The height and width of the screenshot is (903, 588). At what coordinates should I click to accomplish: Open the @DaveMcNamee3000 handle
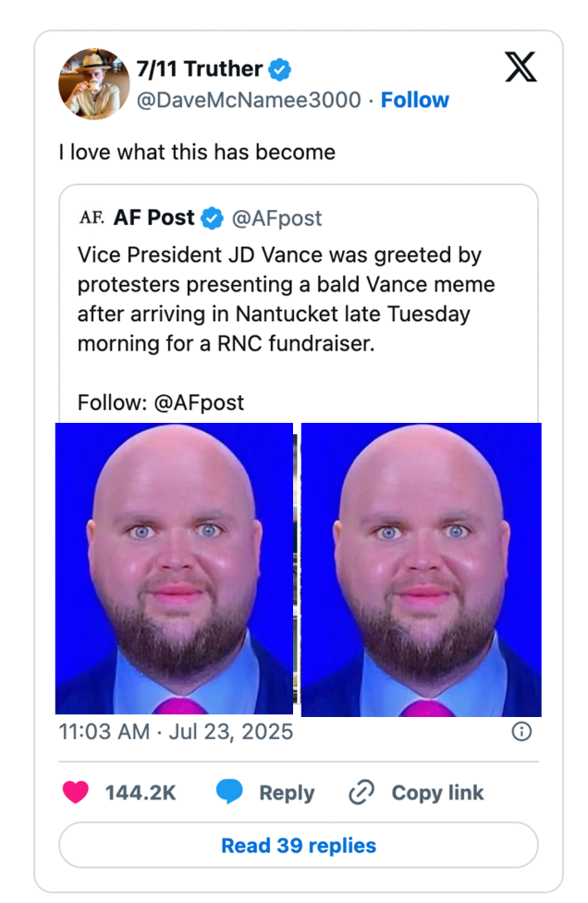click(x=249, y=100)
